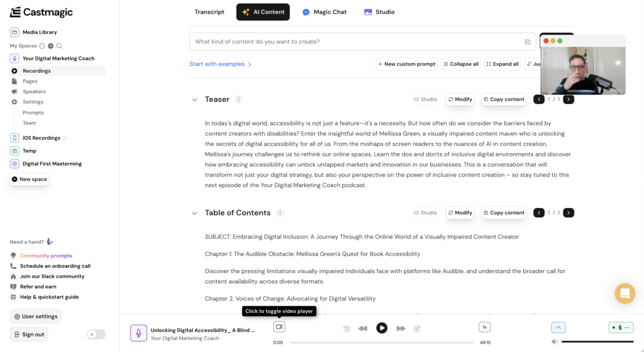Collapse the Table of Contents section chevron
The width and height of the screenshot is (644, 352).
tap(195, 213)
